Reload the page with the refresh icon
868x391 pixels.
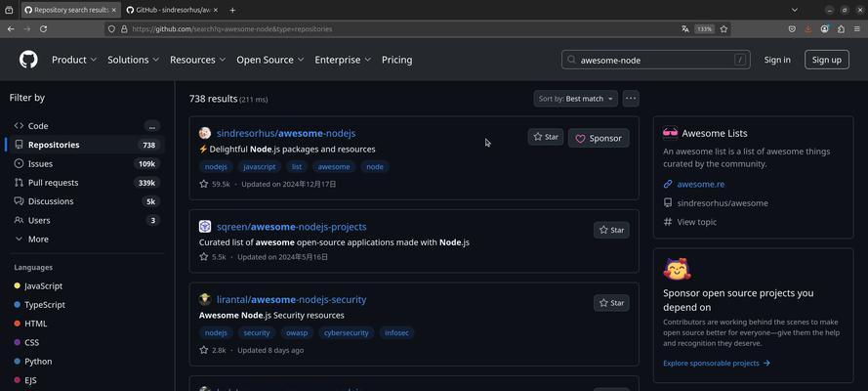click(43, 28)
